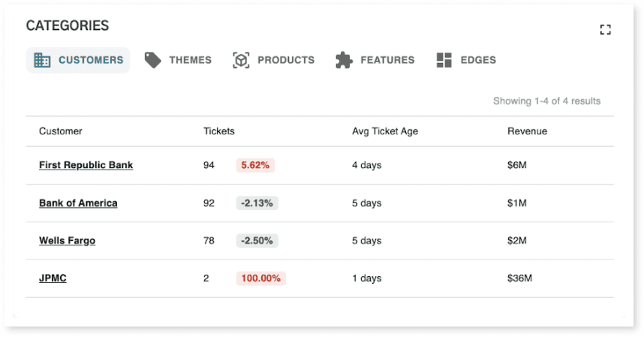Click the $2M revenue value
644x337 pixels.
516,240
